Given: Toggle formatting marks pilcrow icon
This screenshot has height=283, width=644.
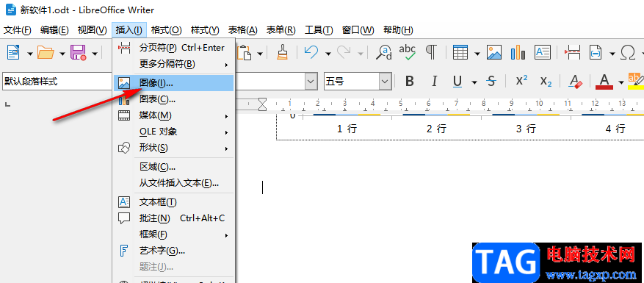Looking at the screenshot, I should click(430, 52).
